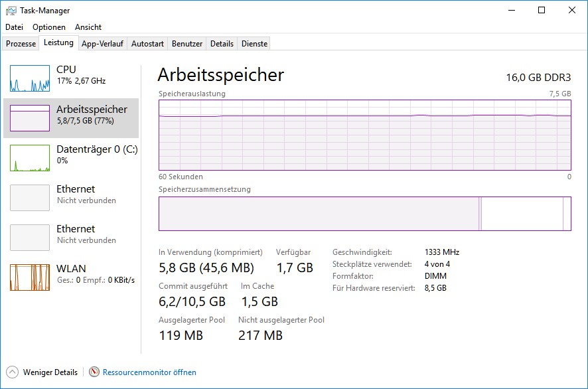Open the WLAN performance graph
Viewport: 588px width, 389px height.
pos(30,277)
